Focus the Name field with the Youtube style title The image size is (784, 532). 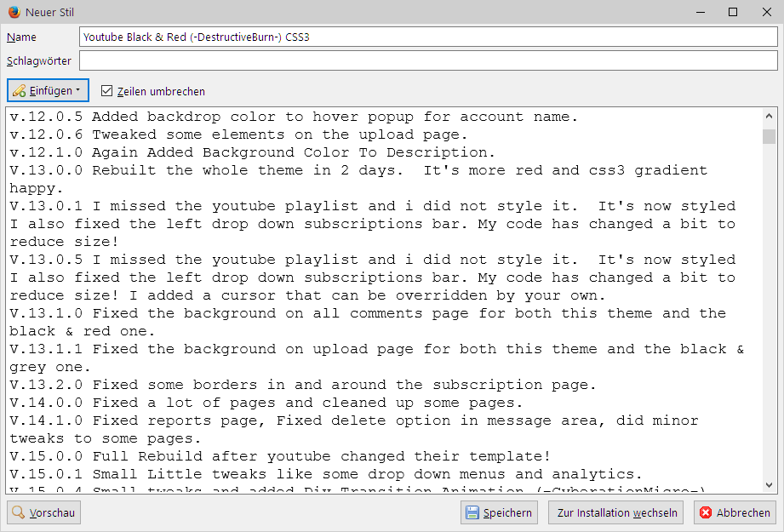[426, 37]
